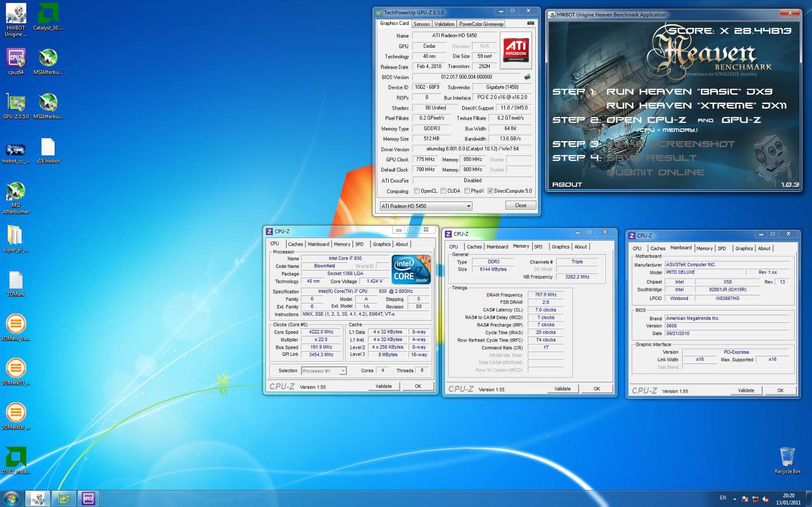Open the 3DMark06 desktop icon
The image size is (812, 507).
click(16, 416)
